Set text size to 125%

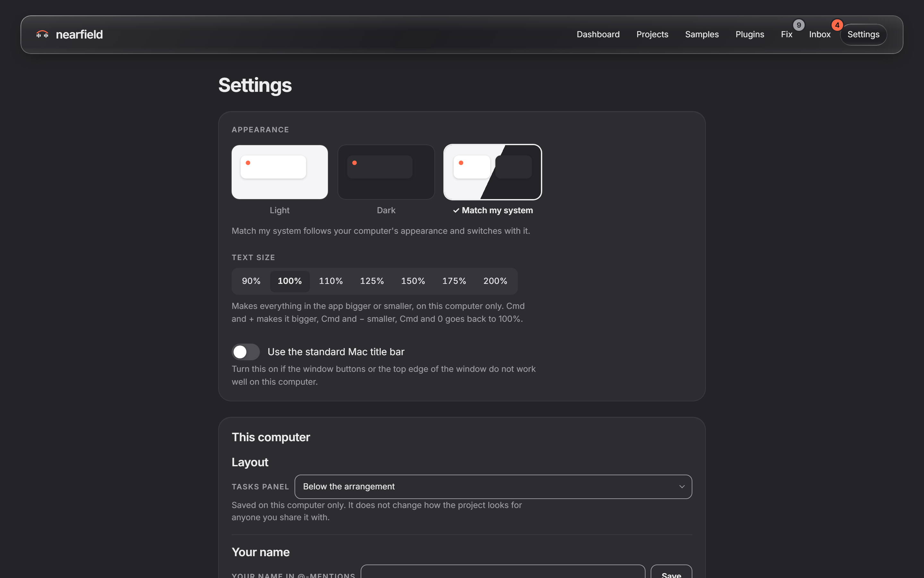[372, 281]
